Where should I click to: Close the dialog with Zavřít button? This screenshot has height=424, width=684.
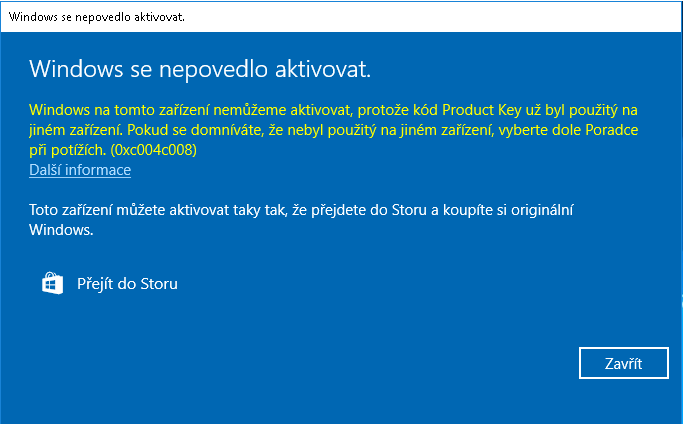(623, 363)
